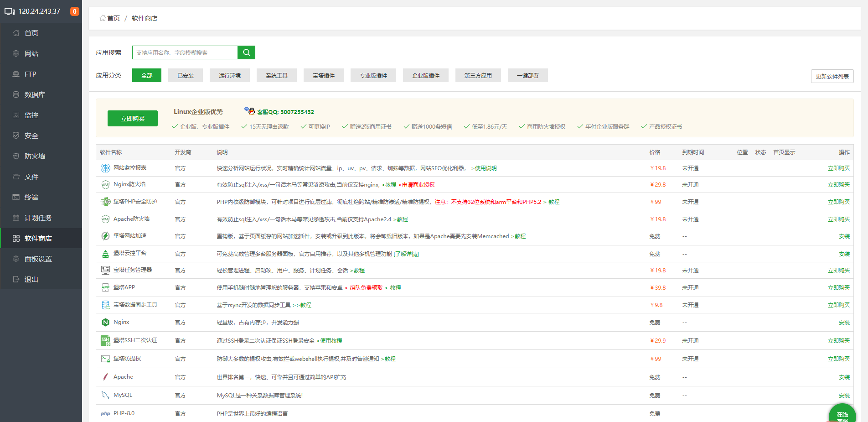Select the 企业版插件 category tab
Viewport: 868px width, 422px height.
point(426,75)
